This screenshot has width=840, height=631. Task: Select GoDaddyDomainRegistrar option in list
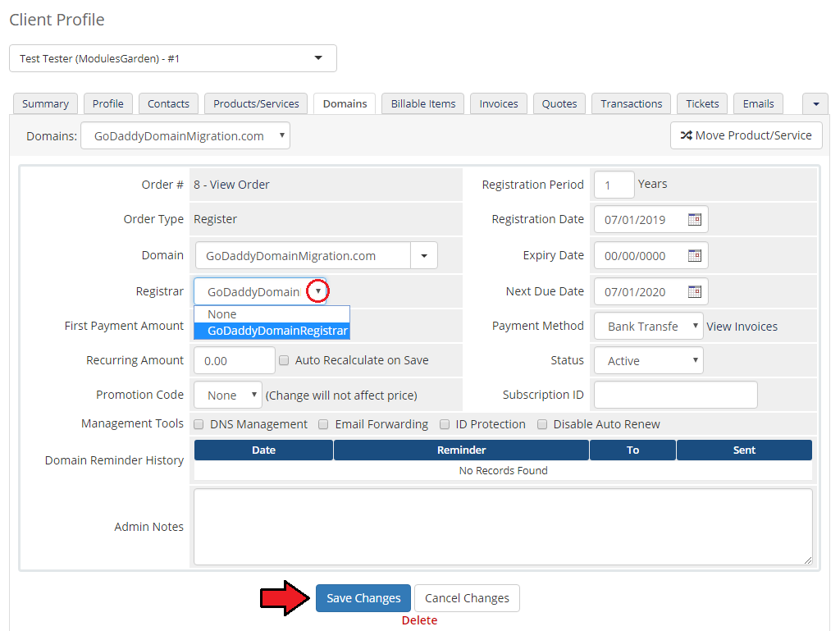(272, 331)
